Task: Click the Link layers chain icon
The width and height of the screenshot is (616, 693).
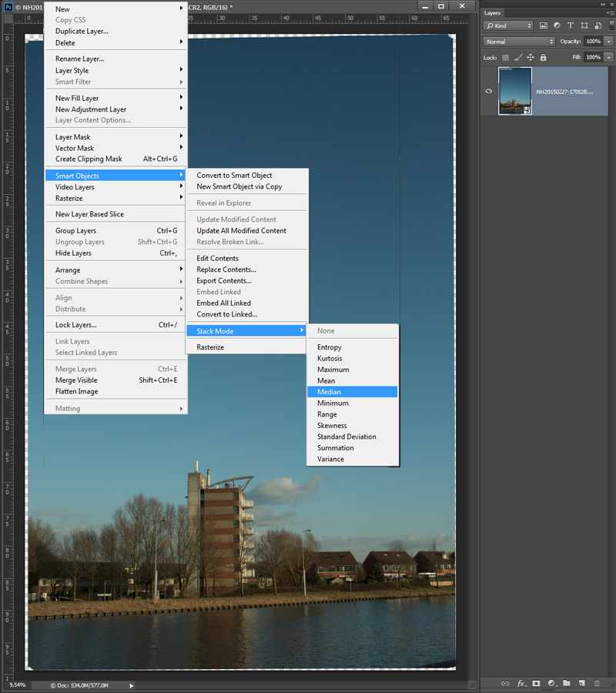Action: click(x=504, y=683)
